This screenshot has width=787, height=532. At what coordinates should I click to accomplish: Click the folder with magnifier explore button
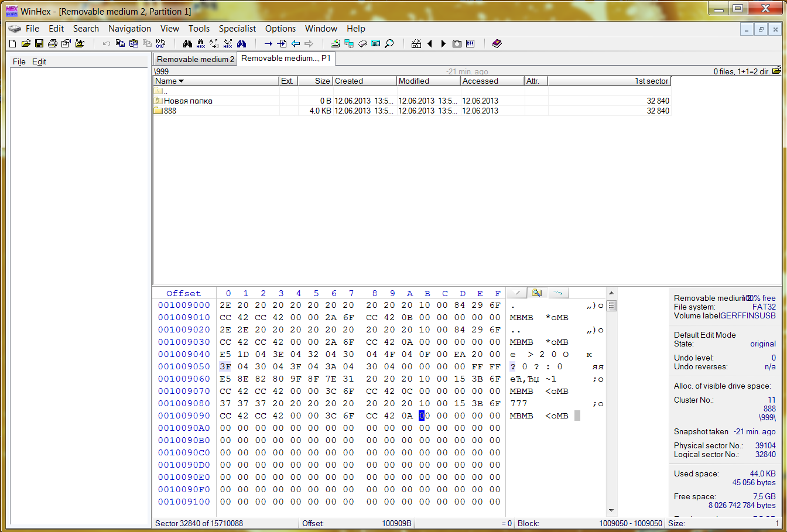coord(537,293)
